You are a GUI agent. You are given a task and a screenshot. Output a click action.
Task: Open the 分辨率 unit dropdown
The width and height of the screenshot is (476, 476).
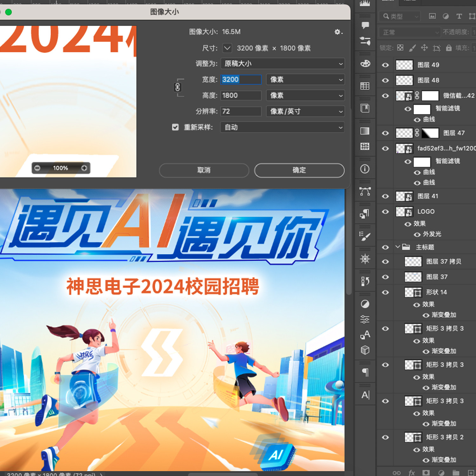pyautogui.click(x=305, y=111)
